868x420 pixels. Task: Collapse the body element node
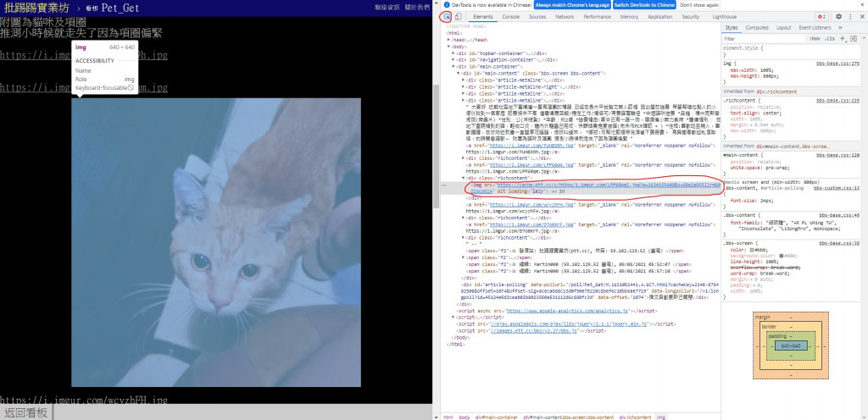tap(448, 47)
